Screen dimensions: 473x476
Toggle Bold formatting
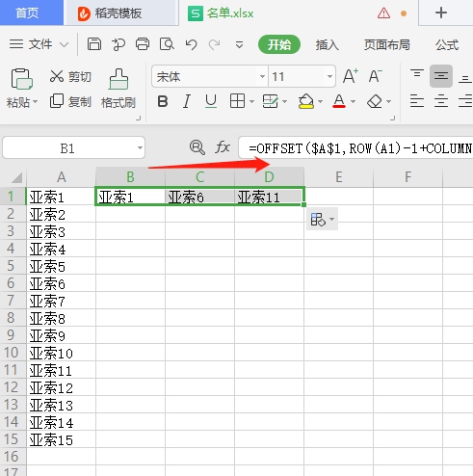[x=163, y=101]
